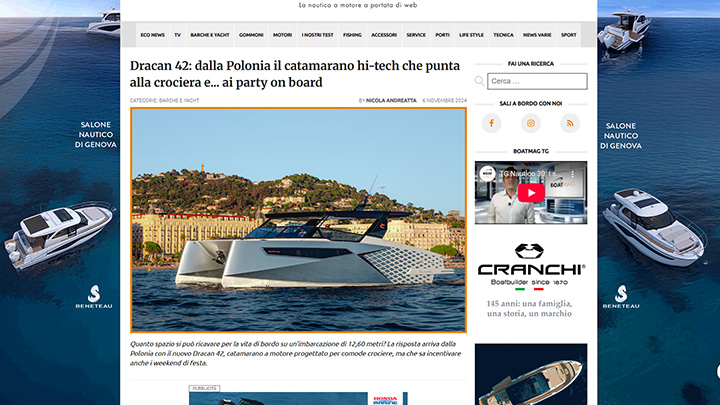
Task: Open the RSS feed icon
Action: click(570, 123)
